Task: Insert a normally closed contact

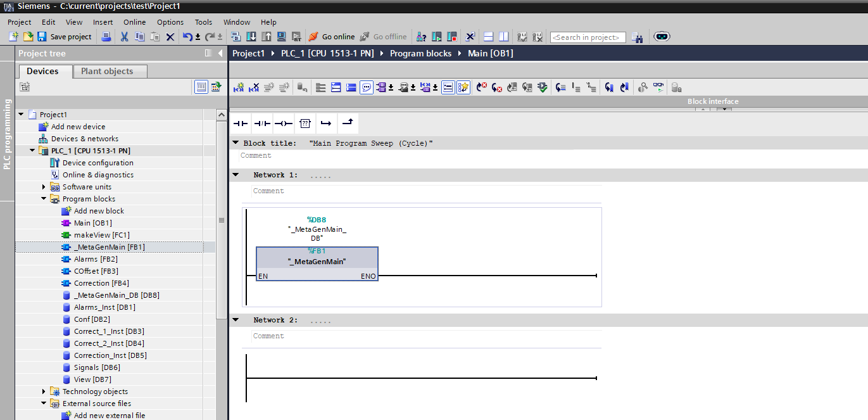Action: tap(262, 122)
